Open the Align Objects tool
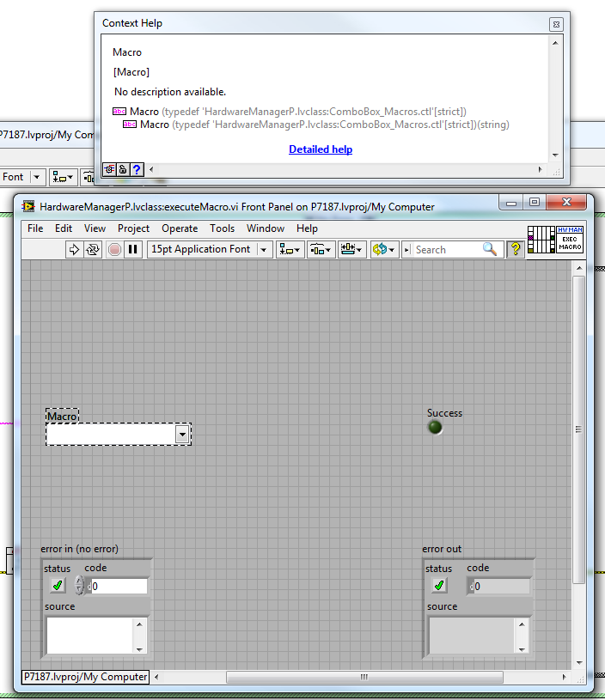Screen dimensions: 605x700 290,249
